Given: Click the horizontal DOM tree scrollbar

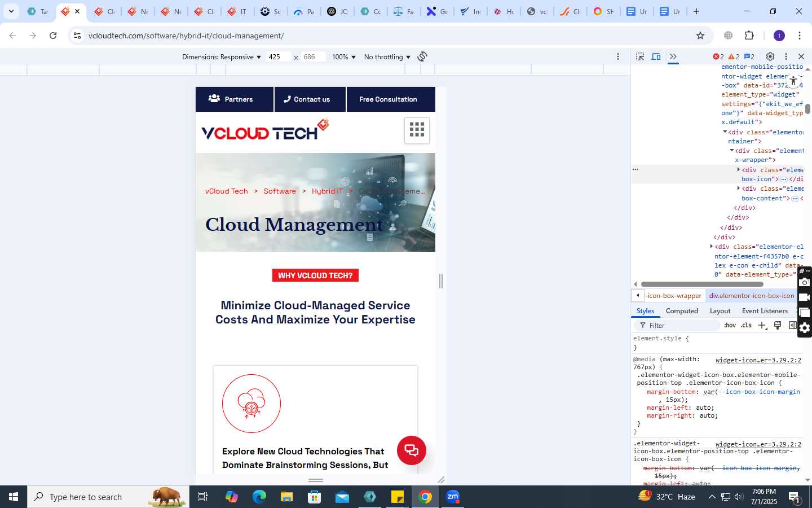Looking at the screenshot, I should pyautogui.click(x=702, y=284).
